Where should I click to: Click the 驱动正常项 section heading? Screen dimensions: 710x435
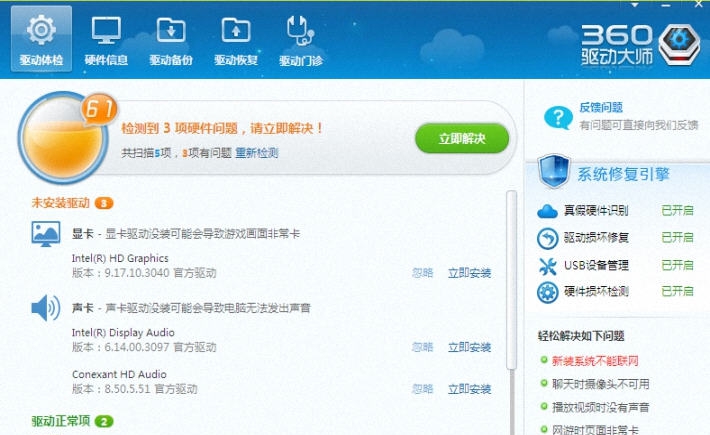tap(61, 421)
